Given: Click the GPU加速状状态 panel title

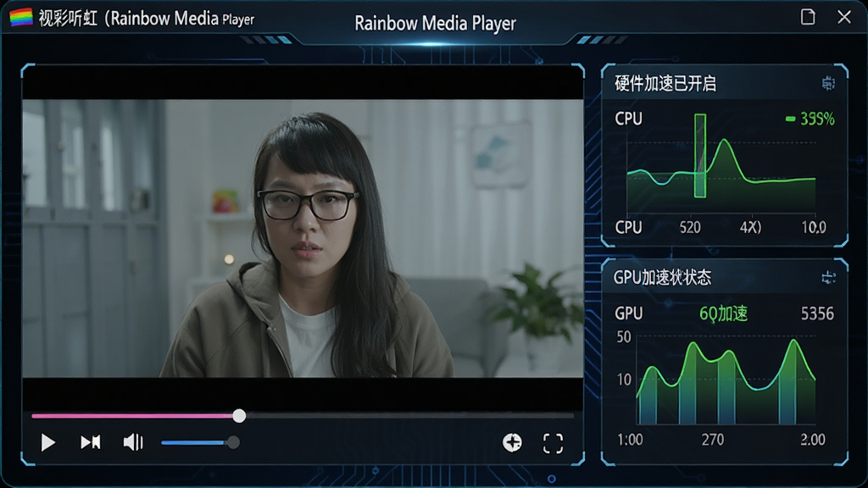Looking at the screenshot, I should pos(662,277).
